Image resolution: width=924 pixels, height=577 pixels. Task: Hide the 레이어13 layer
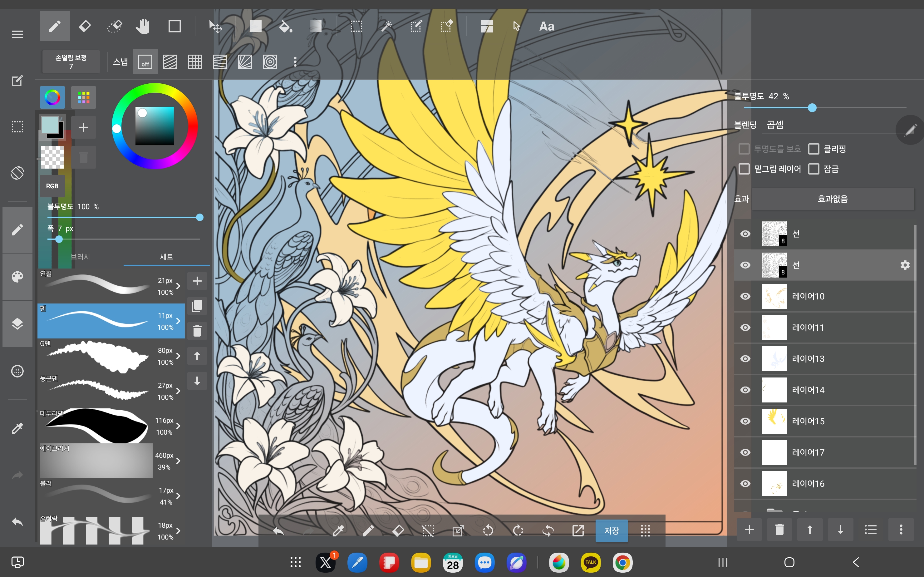pyautogui.click(x=745, y=359)
